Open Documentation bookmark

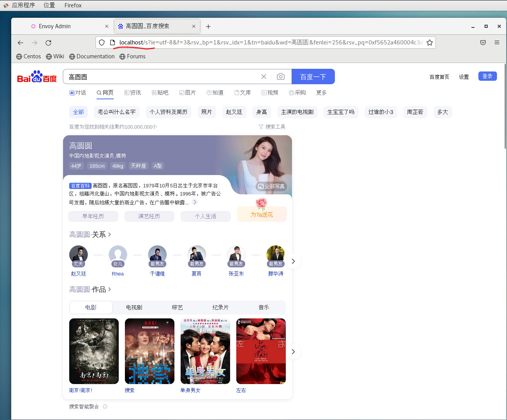pos(92,56)
